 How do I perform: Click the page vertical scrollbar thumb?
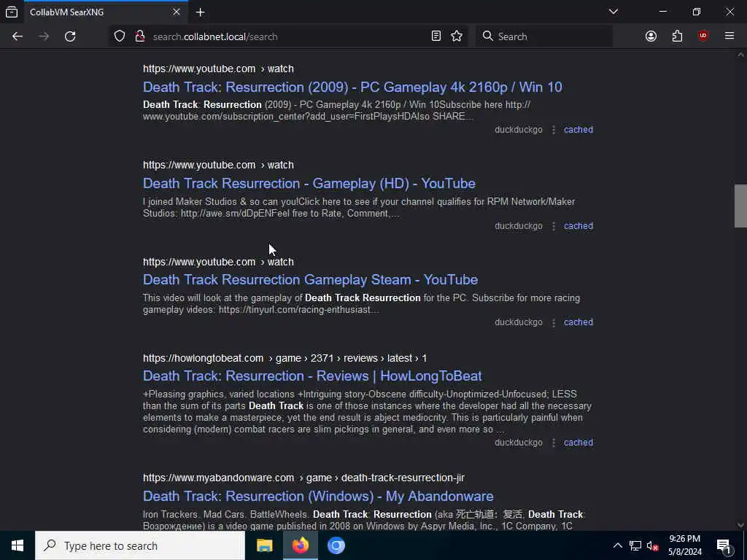[x=740, y=206]
